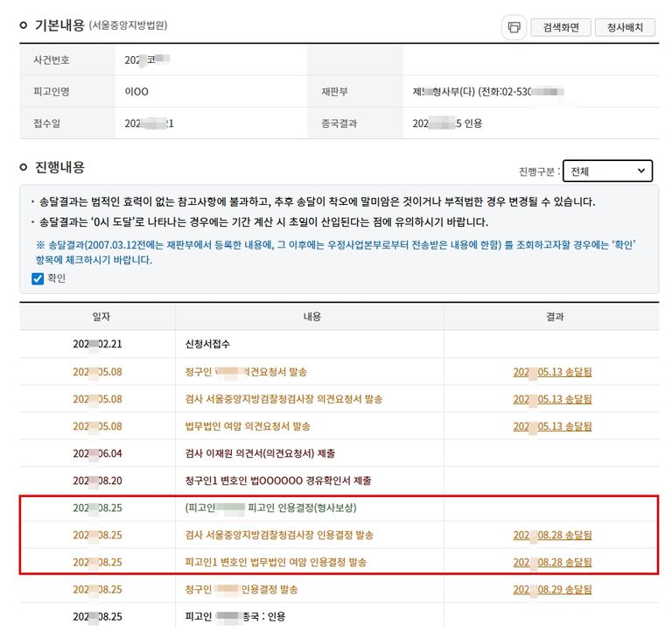This screenshot has width=672, height=631.
Task: Open 08.28 송달됨 for 피고인1 변호인 인용결정
Action: click(x=552, y=562)
